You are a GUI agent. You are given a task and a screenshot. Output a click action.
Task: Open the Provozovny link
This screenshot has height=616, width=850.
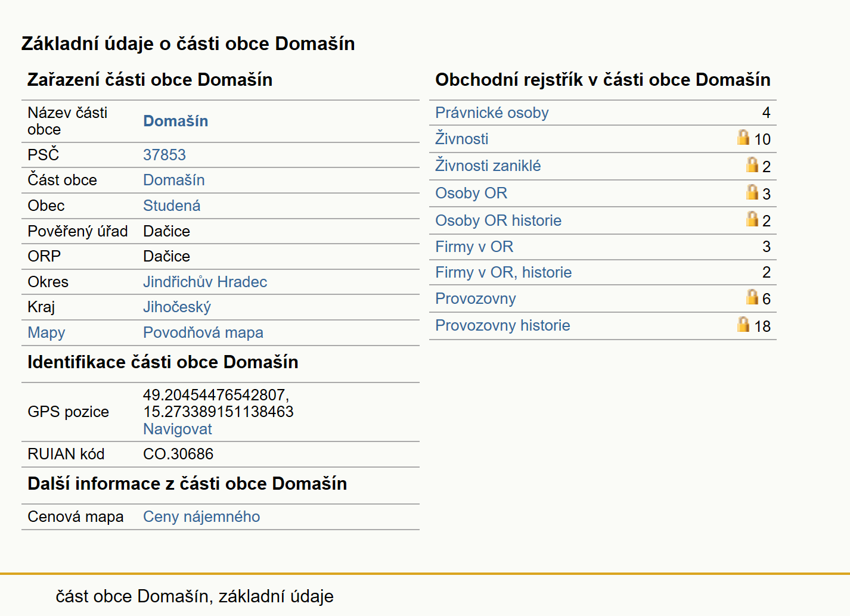pos(476,298)
